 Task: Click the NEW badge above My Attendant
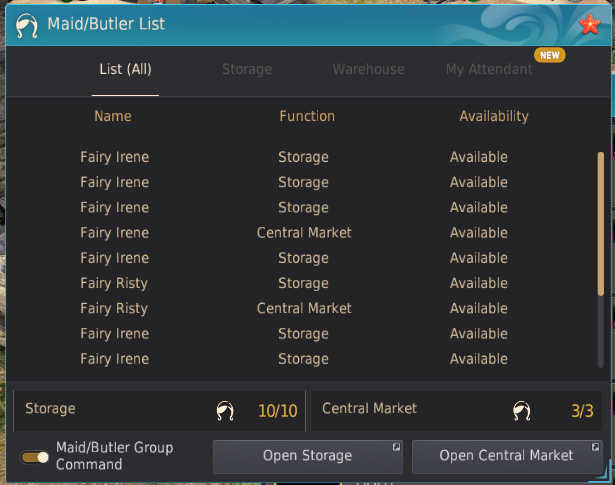549,55
